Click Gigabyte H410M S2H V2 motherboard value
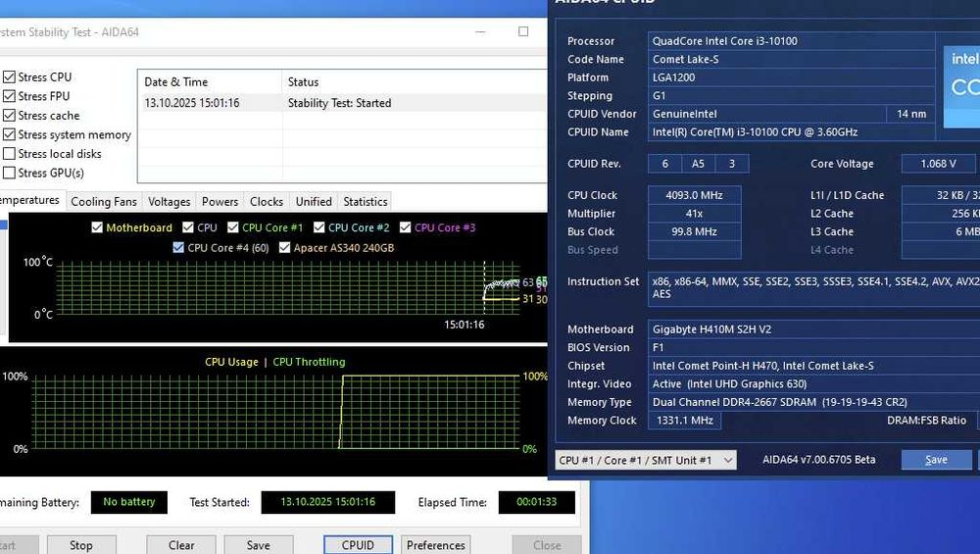 point(813,329)
